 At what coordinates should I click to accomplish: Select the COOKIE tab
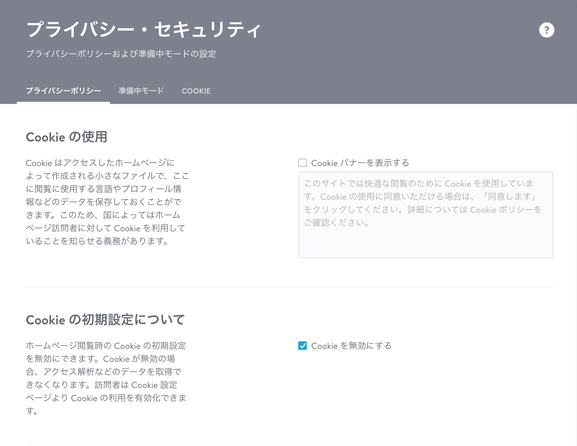click(x=196, y=91)
